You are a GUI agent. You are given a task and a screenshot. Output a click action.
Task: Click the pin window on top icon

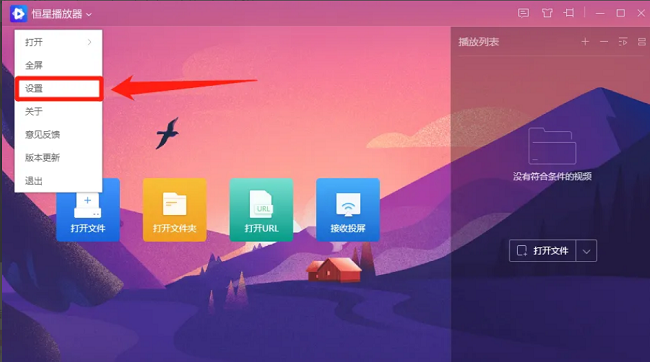569,13
